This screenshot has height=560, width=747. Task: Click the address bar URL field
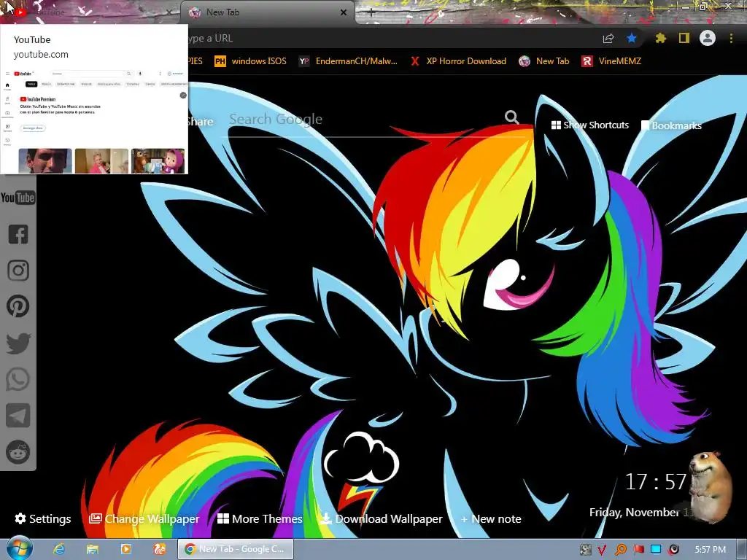tap(391, 38)
